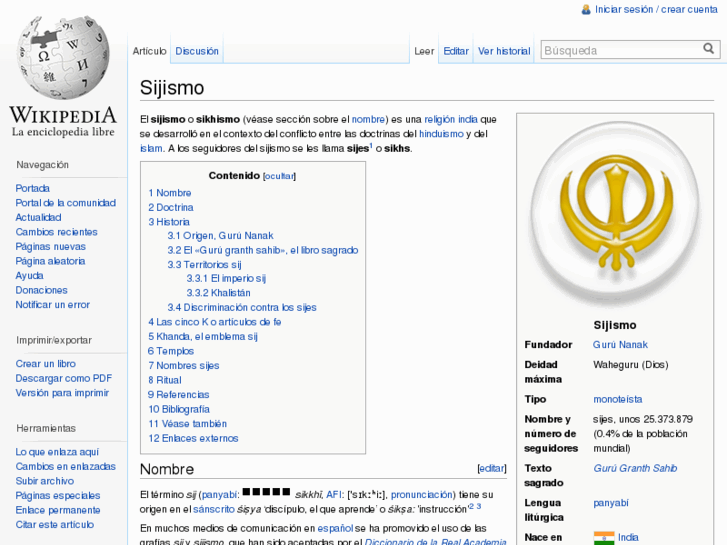Viewport: 727px width, 545px height.
Task: Open Gurú Nanak link in infobox
Action: pos(620,345)
